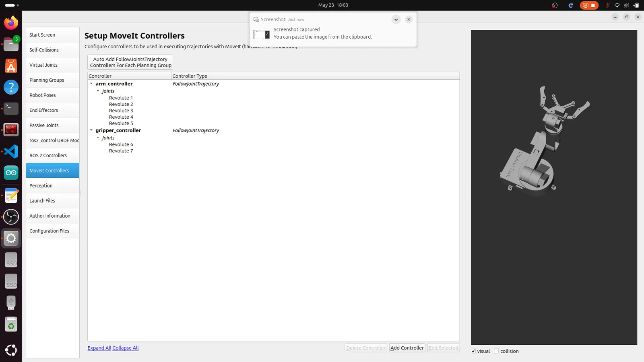
Task: Select the Revolute 1 joint row
Action: 121,98
